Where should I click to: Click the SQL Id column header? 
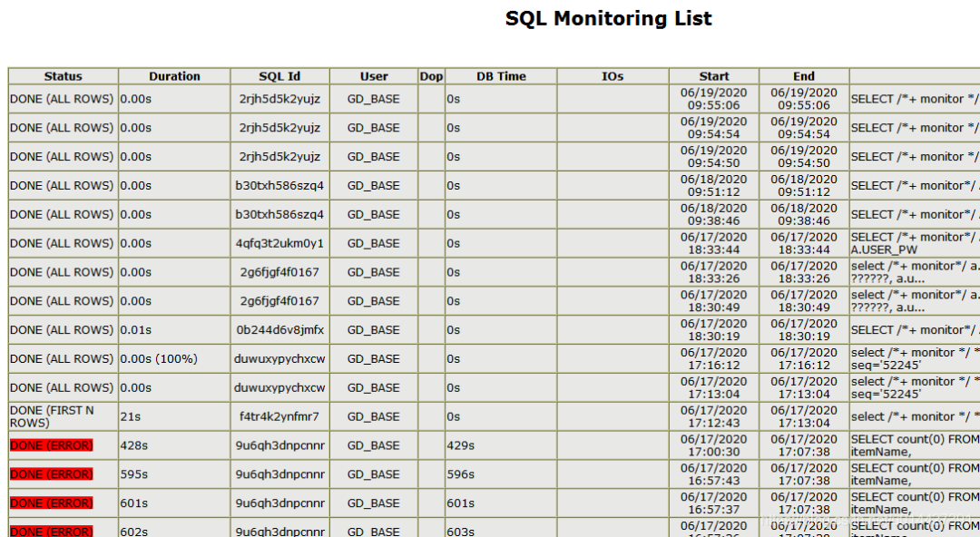coord(281,76)
